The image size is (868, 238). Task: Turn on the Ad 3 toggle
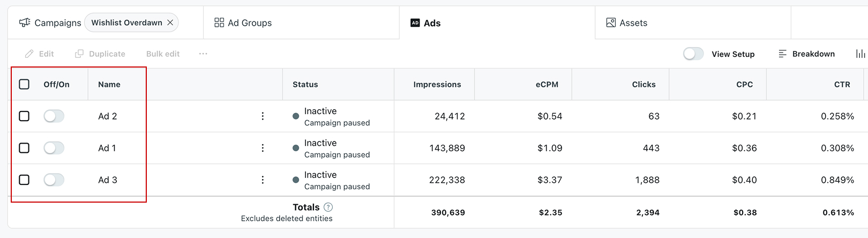point(54,180)
